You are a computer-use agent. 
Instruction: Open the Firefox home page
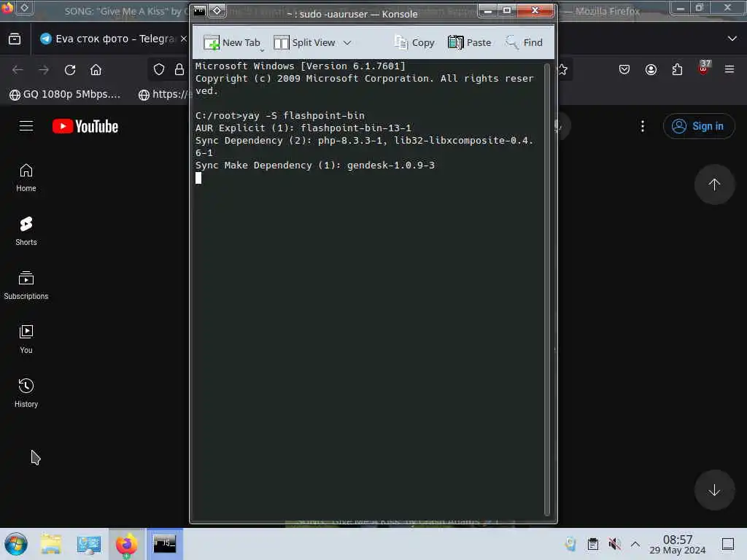coord(96,70)
